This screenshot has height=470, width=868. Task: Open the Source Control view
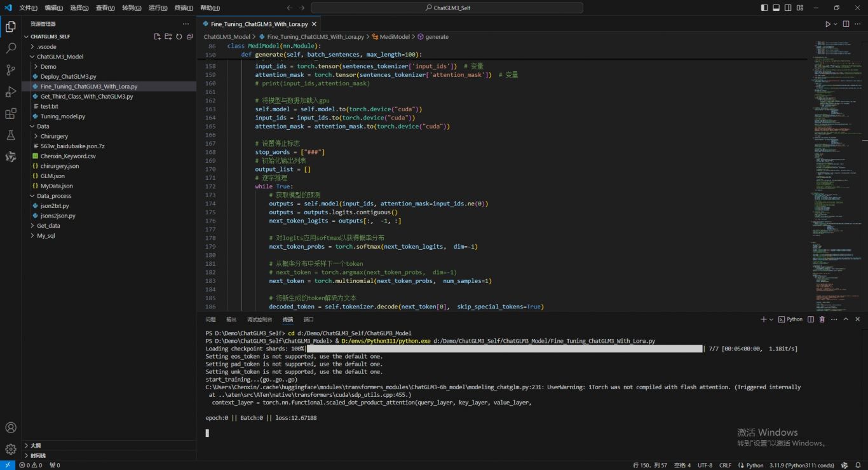tap(10, 70)
